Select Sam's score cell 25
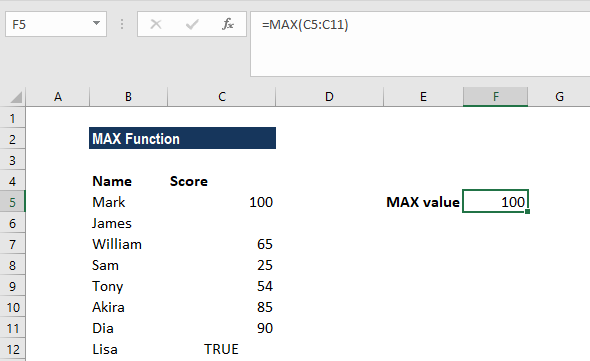 222,265
